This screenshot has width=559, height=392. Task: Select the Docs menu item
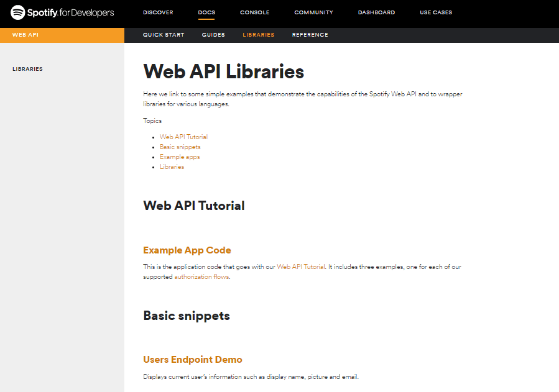(206, 12)
